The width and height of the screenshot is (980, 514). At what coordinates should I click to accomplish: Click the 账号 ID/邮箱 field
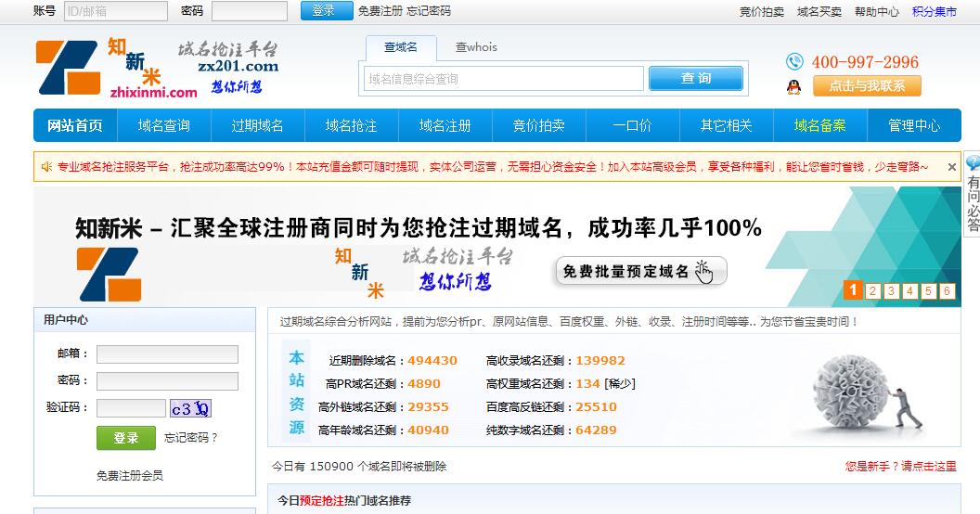[116, 10]
